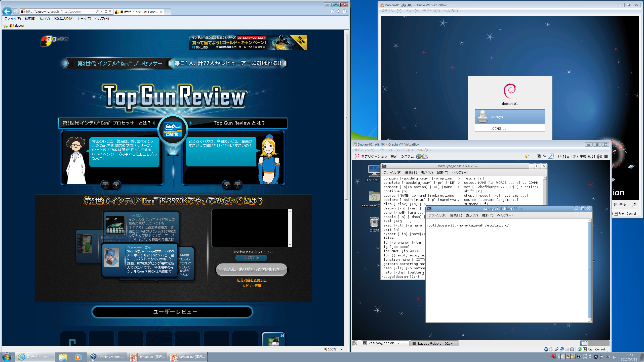Click the Debian-02 VirtualBox hard disk status icon
This screenshot has width=644, height=362.
pos(546,349)
